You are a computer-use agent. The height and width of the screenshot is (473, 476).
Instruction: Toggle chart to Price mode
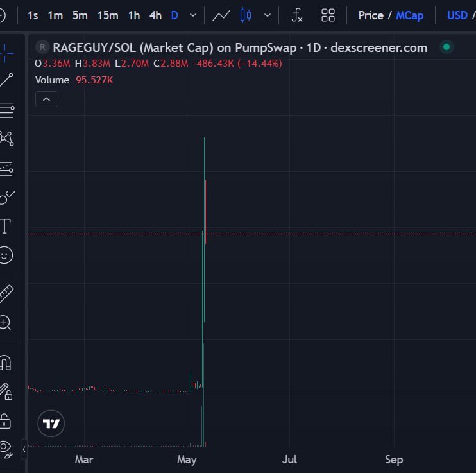pyautogui.click(x=371, y=15)
